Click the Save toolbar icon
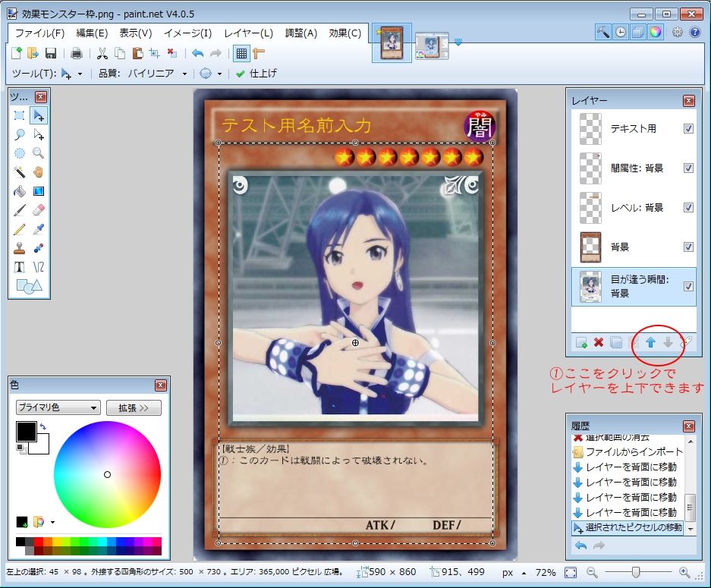This screenshot has width=711, height=588. (51, 54)
